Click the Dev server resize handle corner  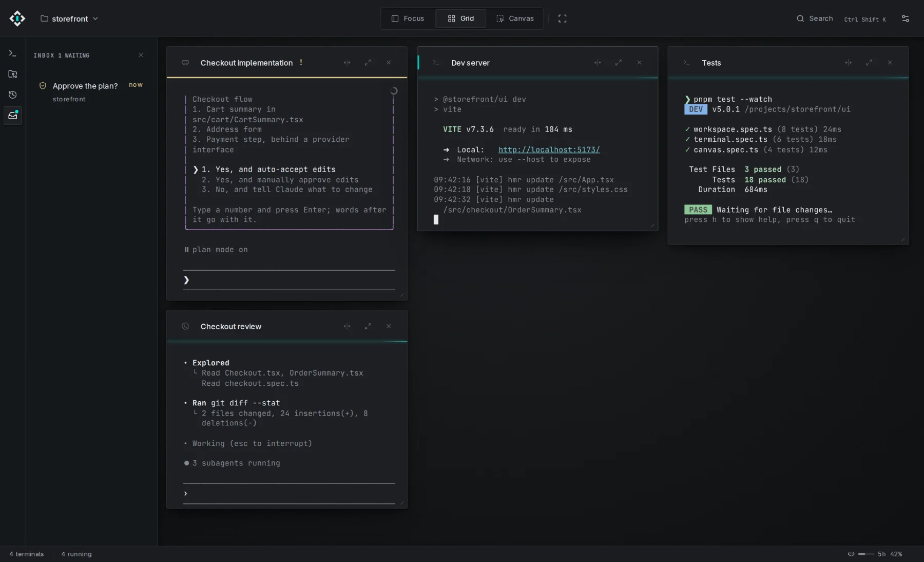[652, 226]
